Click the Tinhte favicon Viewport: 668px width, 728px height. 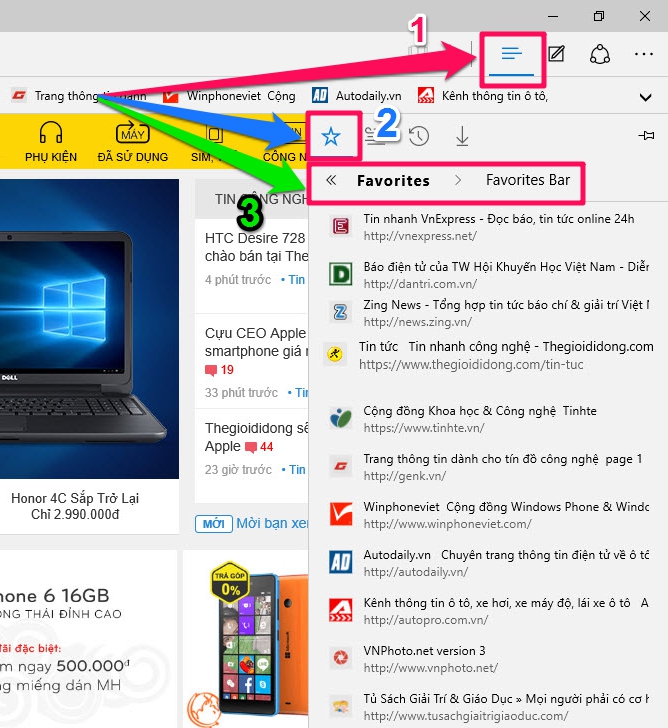[341, 418]
